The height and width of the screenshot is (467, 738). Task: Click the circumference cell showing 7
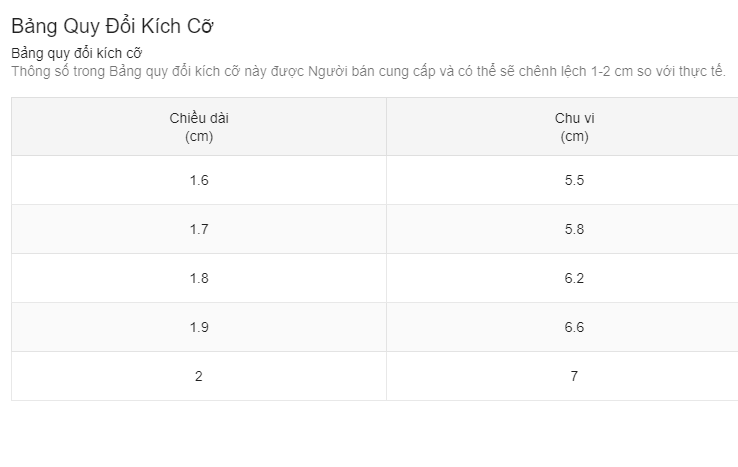pos(574,376)
